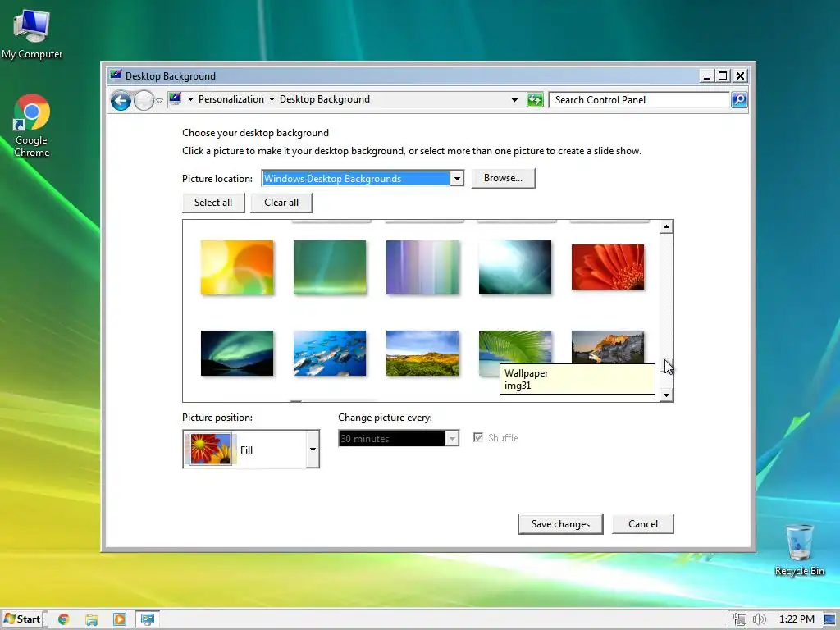This screenshot has width=840, height=630.
Task: Go to the Personalization breadcrumb
Action: coord(231,99)
